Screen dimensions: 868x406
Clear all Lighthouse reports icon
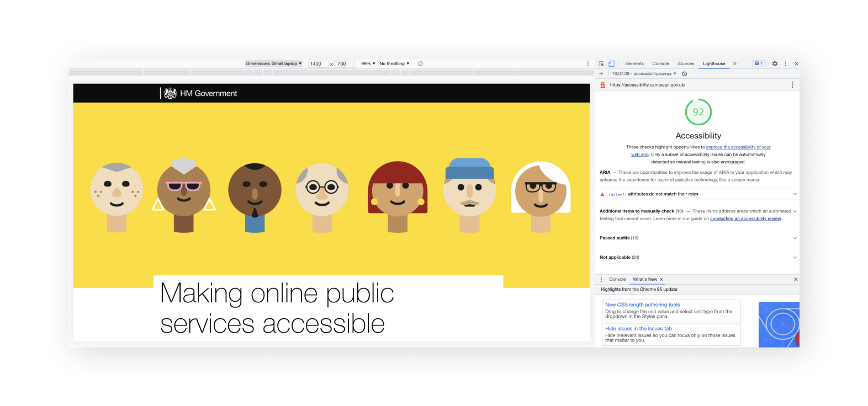(684, 73)
